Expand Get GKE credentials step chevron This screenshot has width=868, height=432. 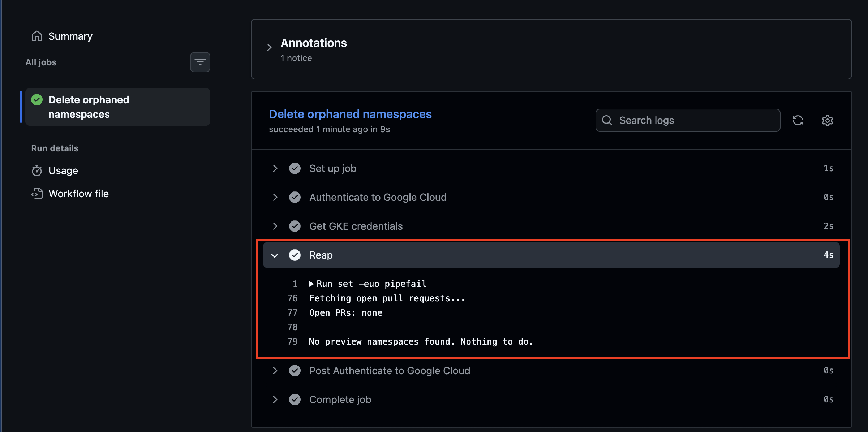(x=275, y=226)
